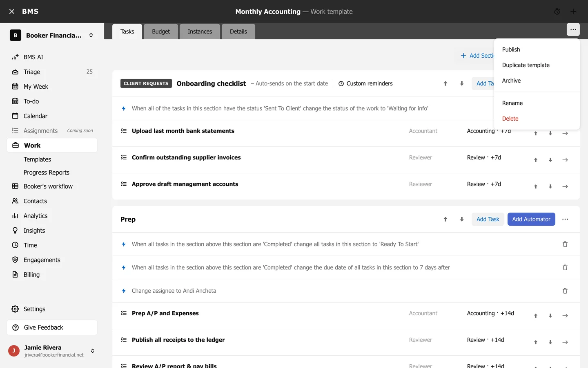Click the 'Waiting for info' automator rule text
Viewport: 588px width, 368px height.
tap(280, 108)
